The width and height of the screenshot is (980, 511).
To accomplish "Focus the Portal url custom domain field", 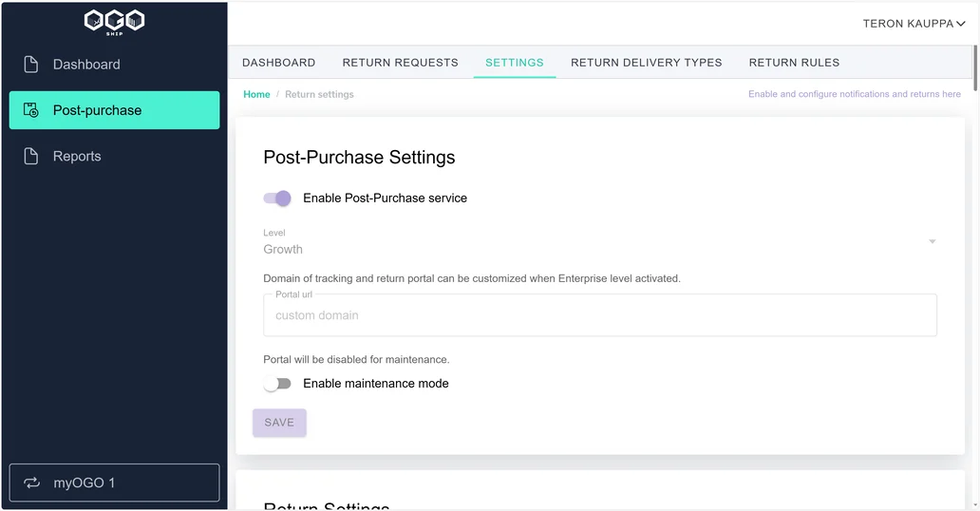I will tap(599, 315).
